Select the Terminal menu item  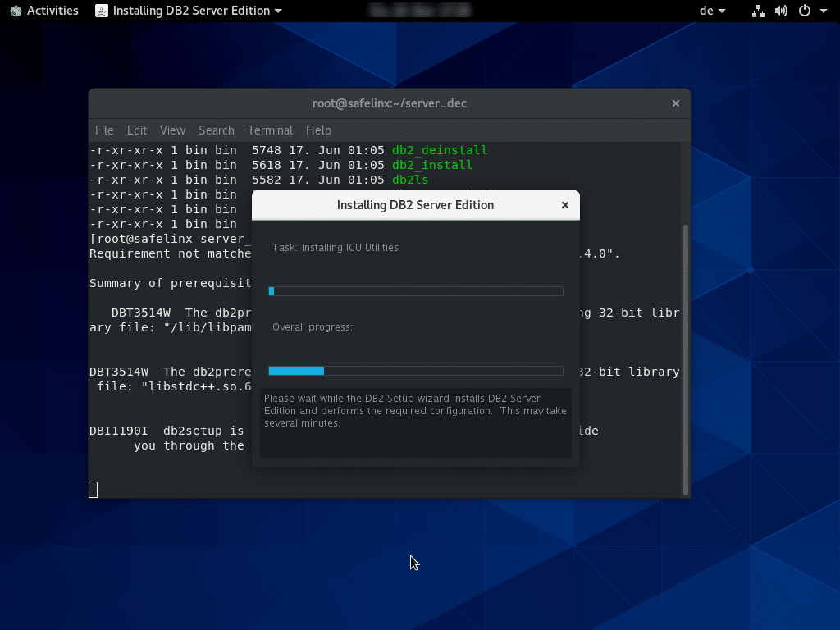click(x=270, y=130)
